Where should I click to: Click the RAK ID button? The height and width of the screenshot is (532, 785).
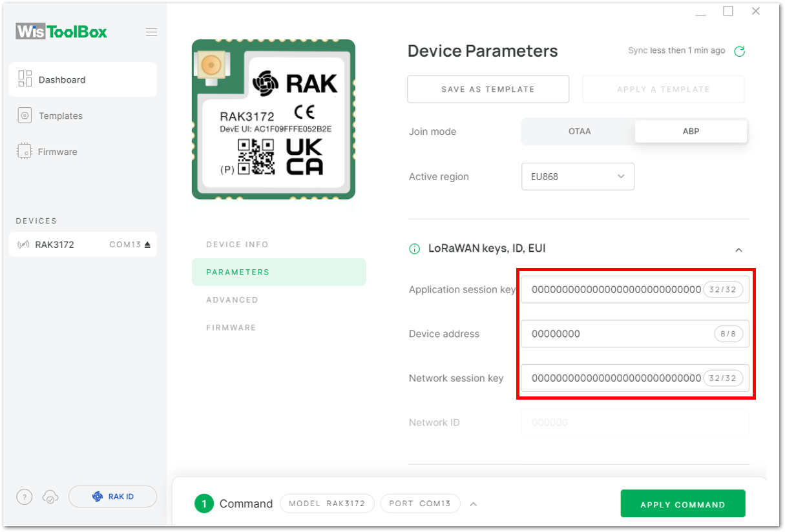112,496
